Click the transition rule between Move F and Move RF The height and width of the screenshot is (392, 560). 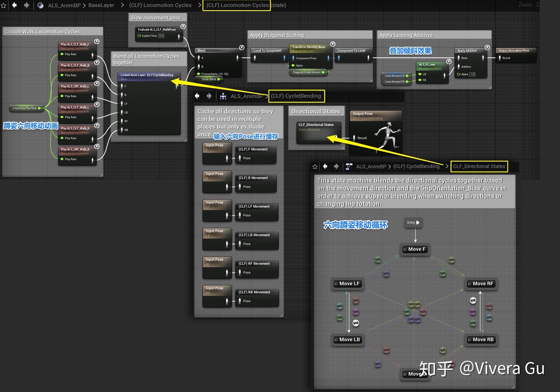[x=451, y=260]
